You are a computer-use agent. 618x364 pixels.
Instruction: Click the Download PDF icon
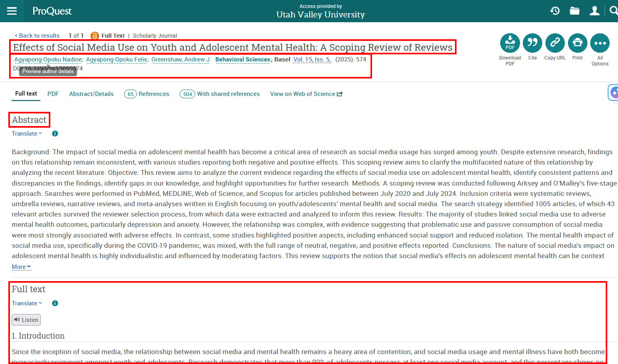(x=510, y=43)
